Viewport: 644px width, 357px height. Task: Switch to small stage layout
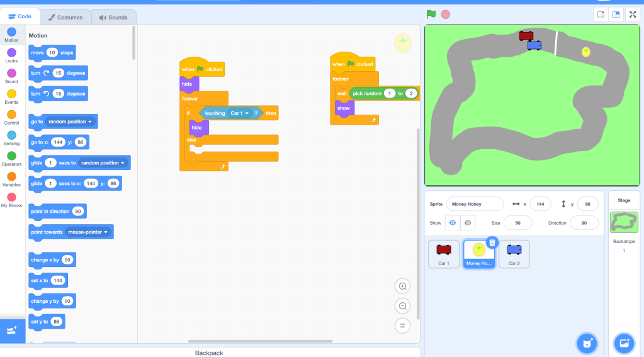coord(601,14)
